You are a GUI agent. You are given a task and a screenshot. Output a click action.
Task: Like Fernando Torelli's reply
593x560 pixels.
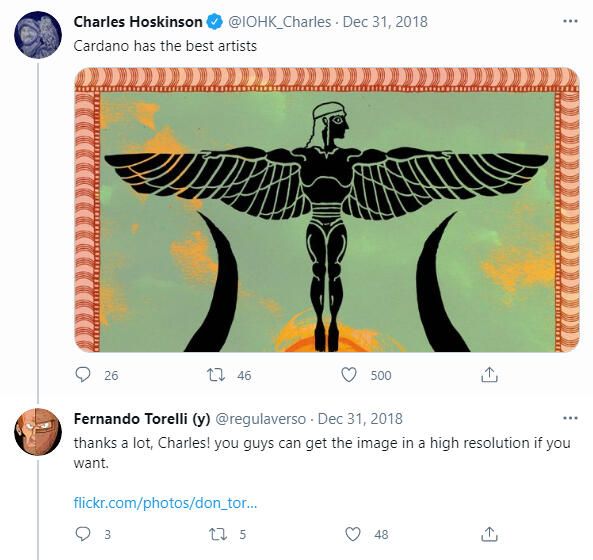click(353, 534)
